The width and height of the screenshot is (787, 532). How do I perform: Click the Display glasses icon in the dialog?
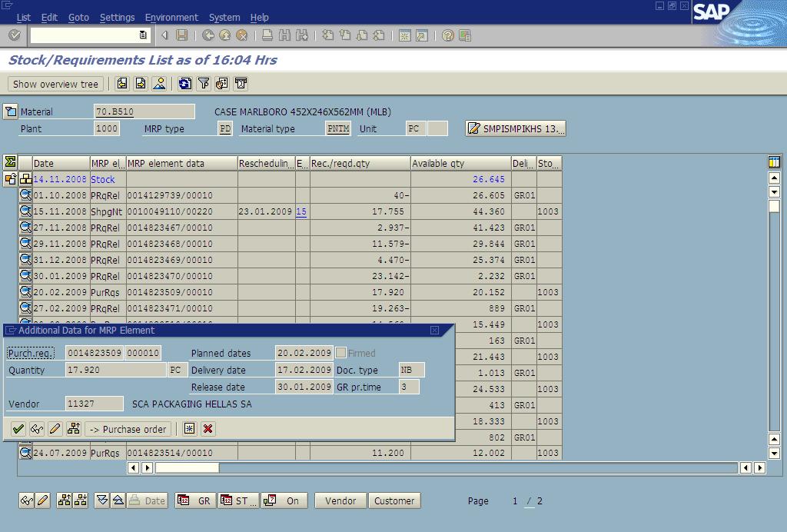pos(37,429)
